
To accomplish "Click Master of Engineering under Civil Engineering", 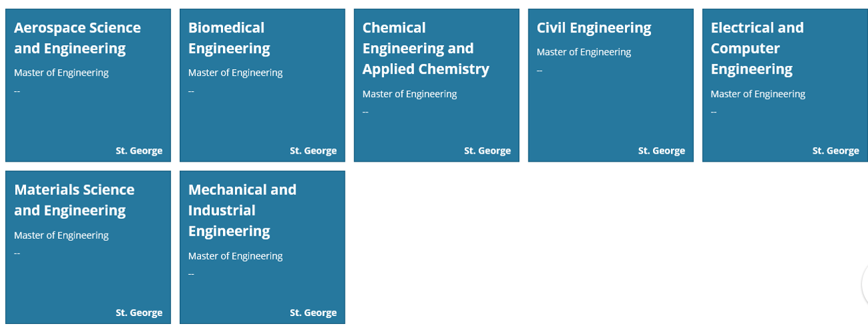I will coord(584,52).
